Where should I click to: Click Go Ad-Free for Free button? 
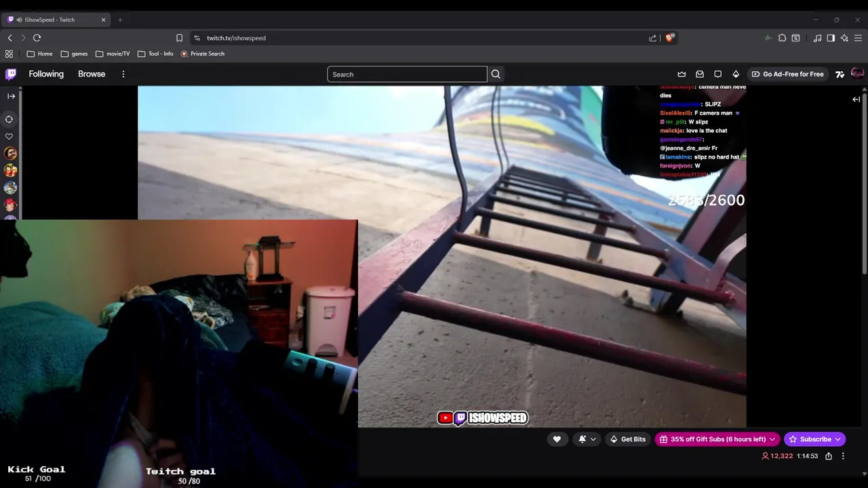[x=787, y=74]
